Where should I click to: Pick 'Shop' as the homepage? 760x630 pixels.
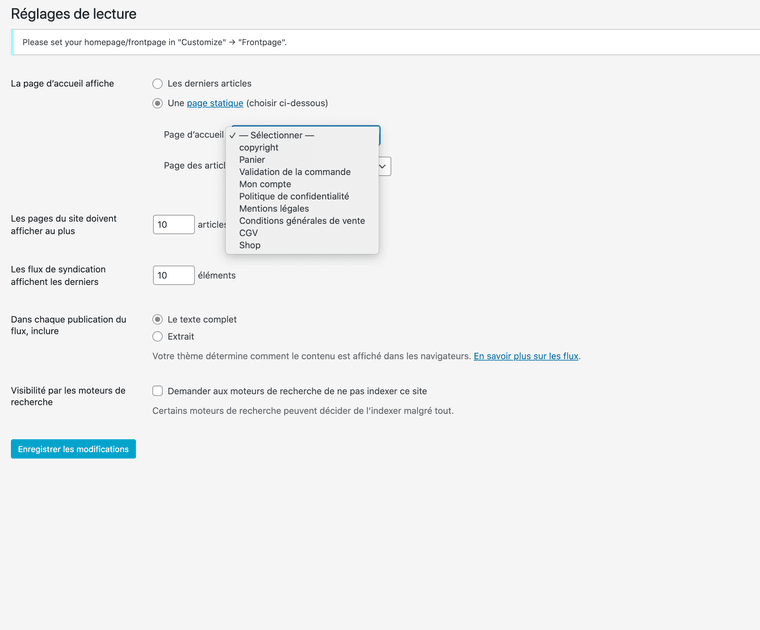(x=250, y=245)
